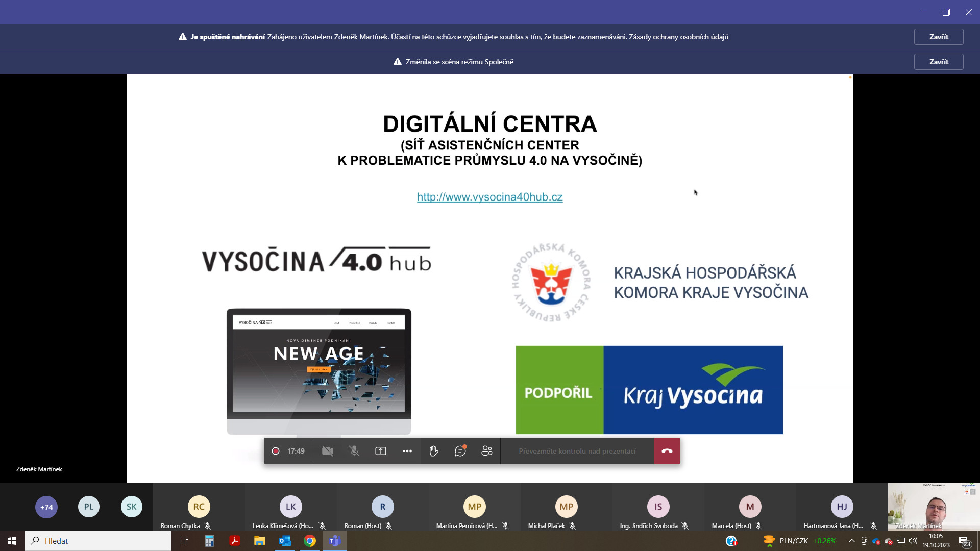
Task: Click the Meet Now tray icon
Action: (x=864, y=541)
